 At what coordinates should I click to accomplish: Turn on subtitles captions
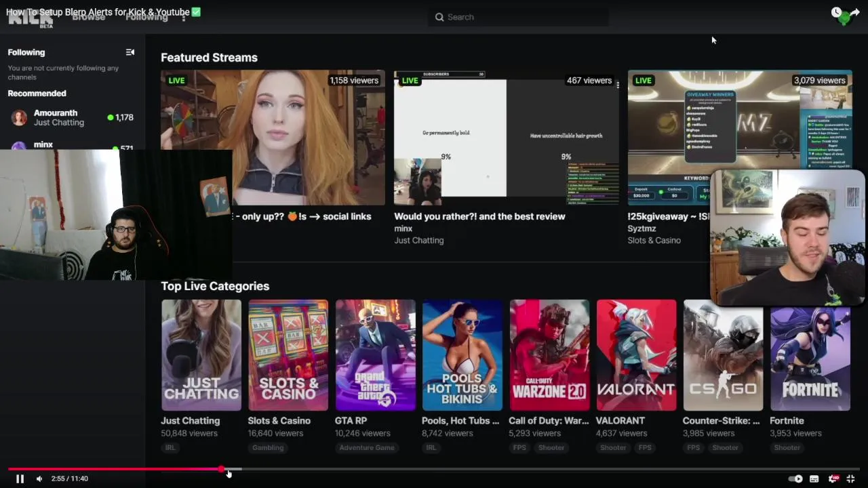(x=814, y=479)
